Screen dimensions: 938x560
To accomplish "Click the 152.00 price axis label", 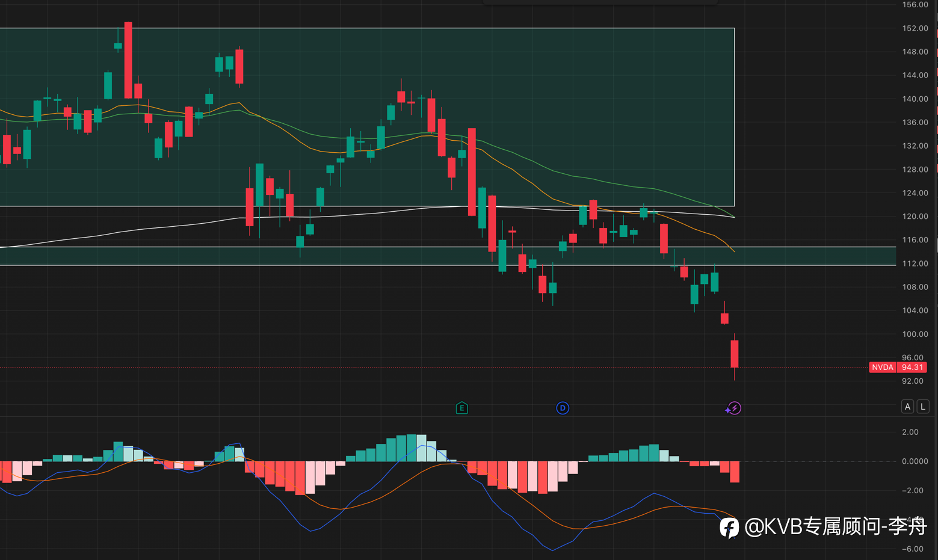I will click(x=915, y=28).
